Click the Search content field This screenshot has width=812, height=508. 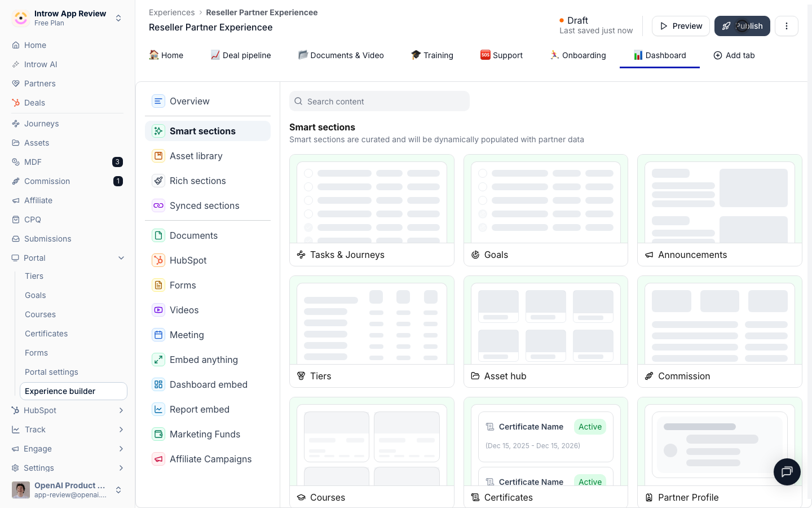pos(379,101)
